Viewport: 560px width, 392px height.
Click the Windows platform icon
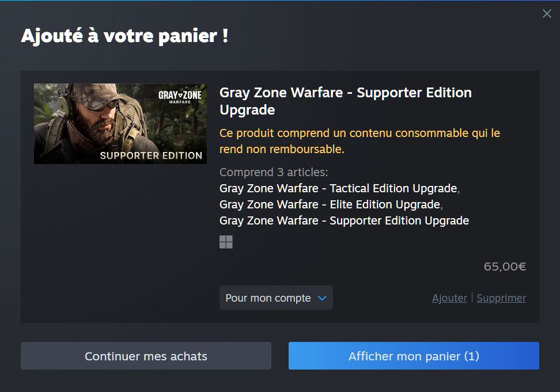[x=226, y=242]
